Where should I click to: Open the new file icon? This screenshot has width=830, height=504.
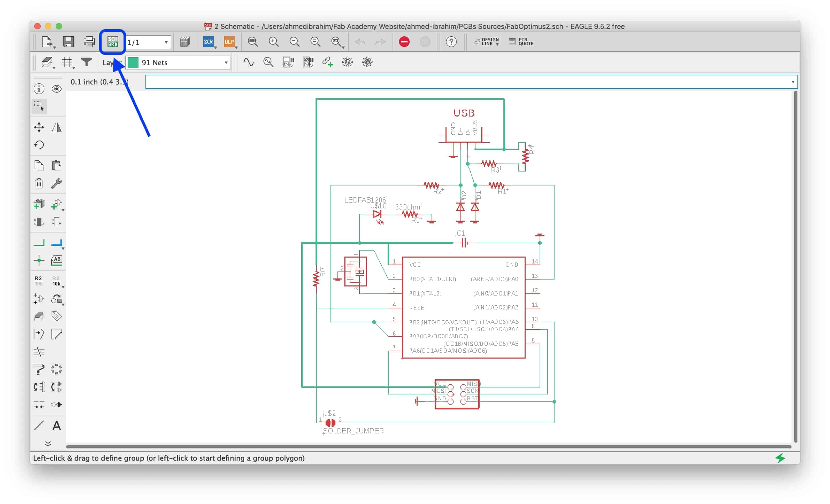pos(48,42)
